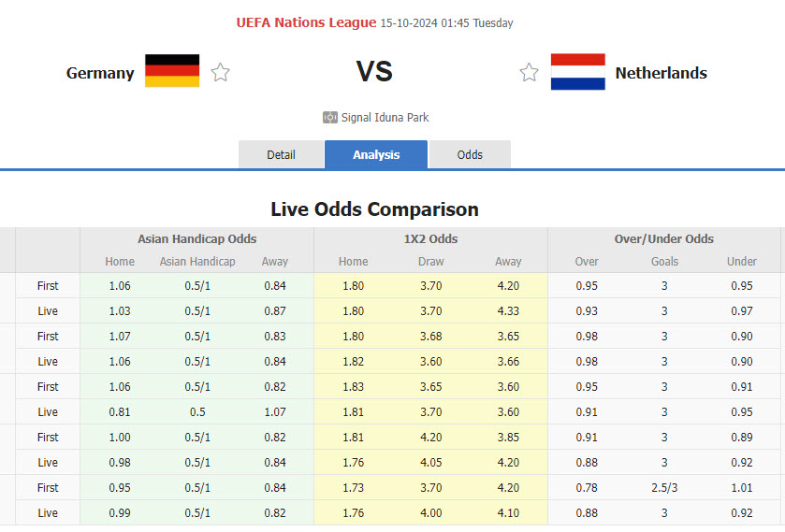Click the 1.07 away handicap odds cell
785x532 pixels.
274,412
